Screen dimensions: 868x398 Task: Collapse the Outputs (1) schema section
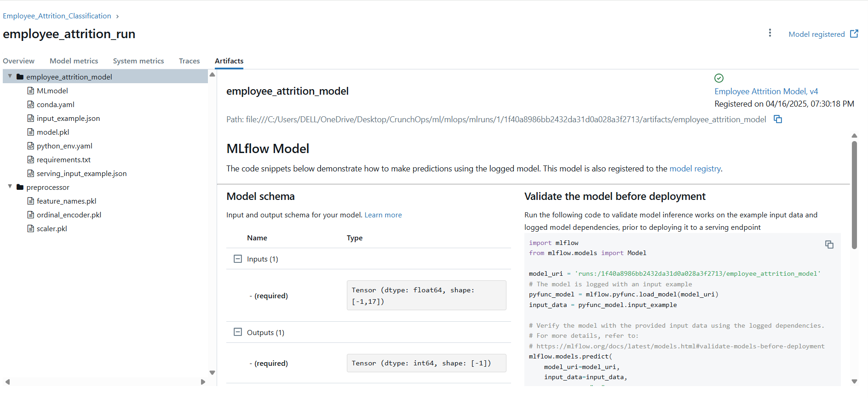[238, 332]
